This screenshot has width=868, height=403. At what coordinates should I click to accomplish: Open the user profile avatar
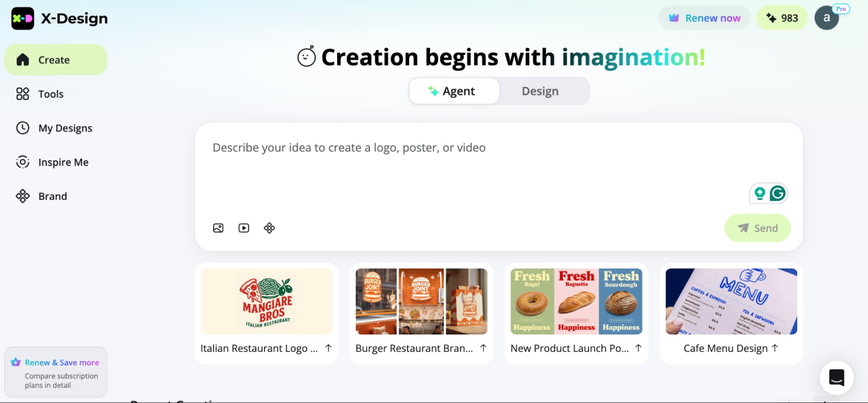pos(826,18)
